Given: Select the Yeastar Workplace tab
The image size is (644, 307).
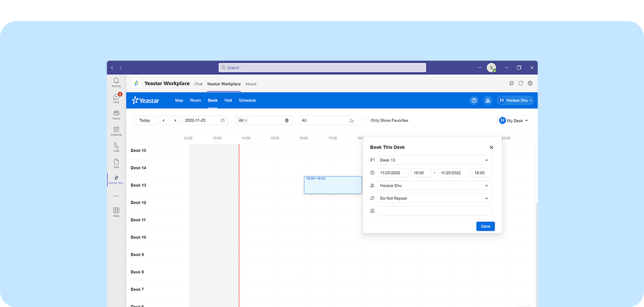Looking at the screenshot, I should 224,84.
